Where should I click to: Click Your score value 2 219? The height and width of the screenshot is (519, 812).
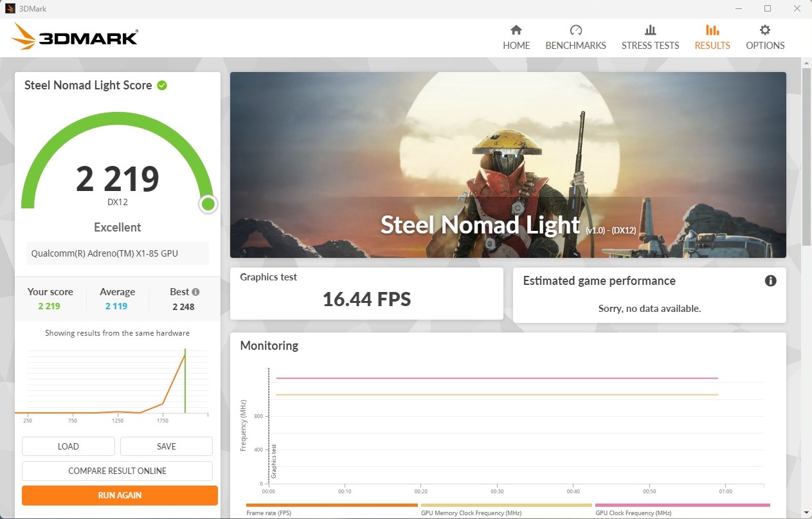49,306
